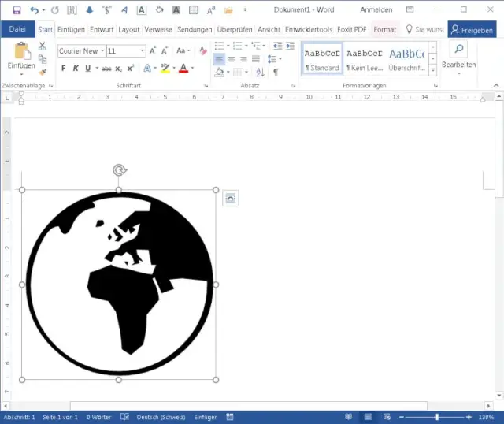Image resolution: width=504 pixels, height=424 pixels.
Task: Click the Freigeben share button
Action: pyautogui.click(x=472, y=30)
